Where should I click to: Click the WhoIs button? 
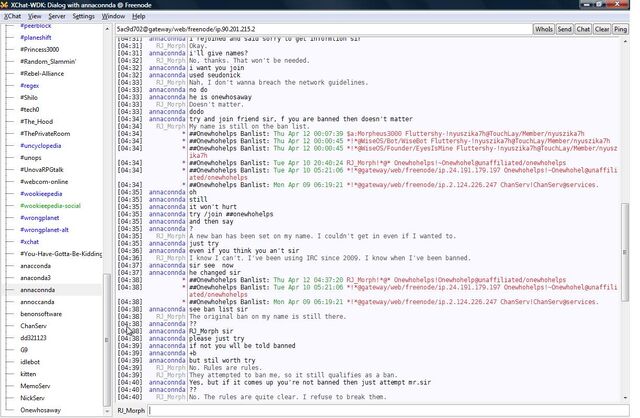pos(544,29)
